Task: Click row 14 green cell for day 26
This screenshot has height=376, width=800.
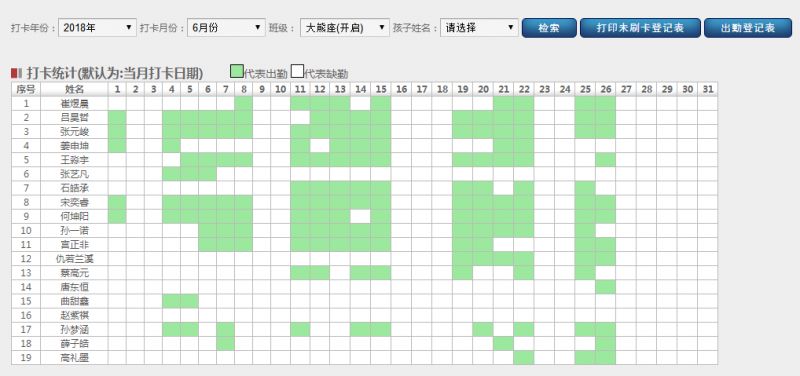Action: 605,287
